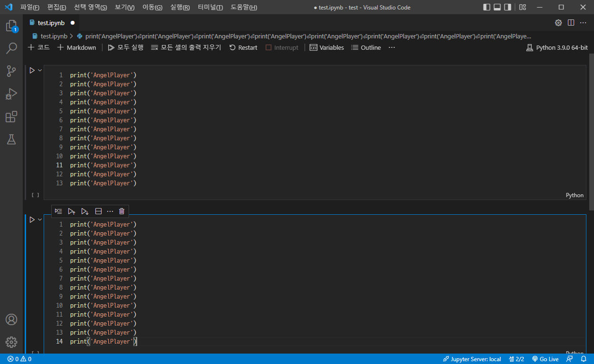This screenshot has height=364, width=594.
Task: Toggle secondary side bar layout icon
Action: tap(508, 7)
